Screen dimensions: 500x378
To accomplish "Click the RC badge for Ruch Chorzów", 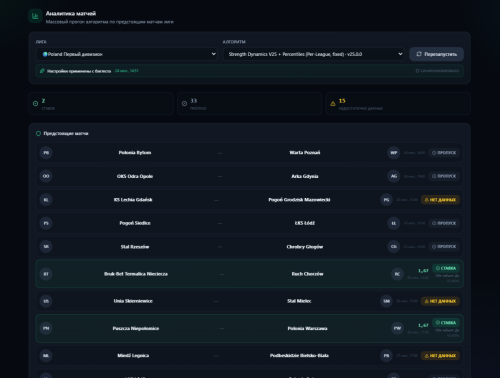I will pos(397,274).
